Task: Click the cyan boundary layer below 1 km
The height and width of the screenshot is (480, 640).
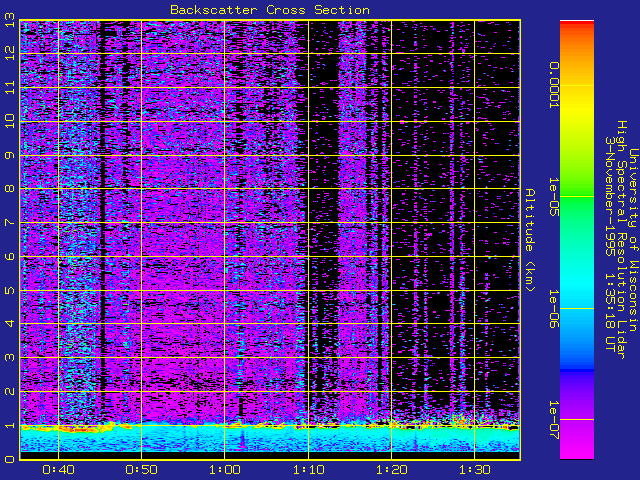Action: [270, 440]
